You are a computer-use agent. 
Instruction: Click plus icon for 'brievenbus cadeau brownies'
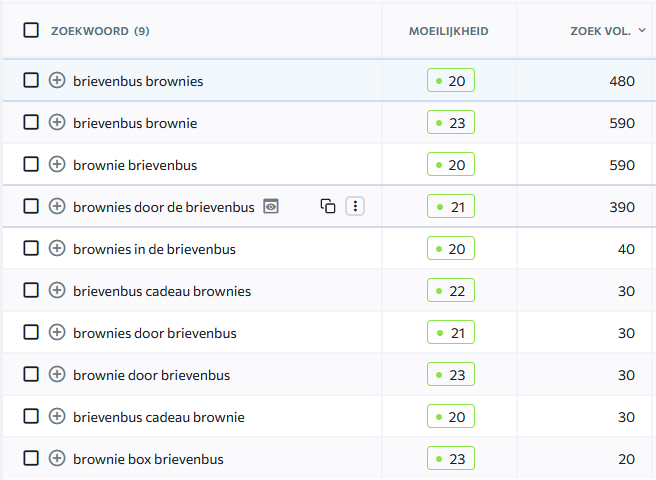tap(57, 290)
